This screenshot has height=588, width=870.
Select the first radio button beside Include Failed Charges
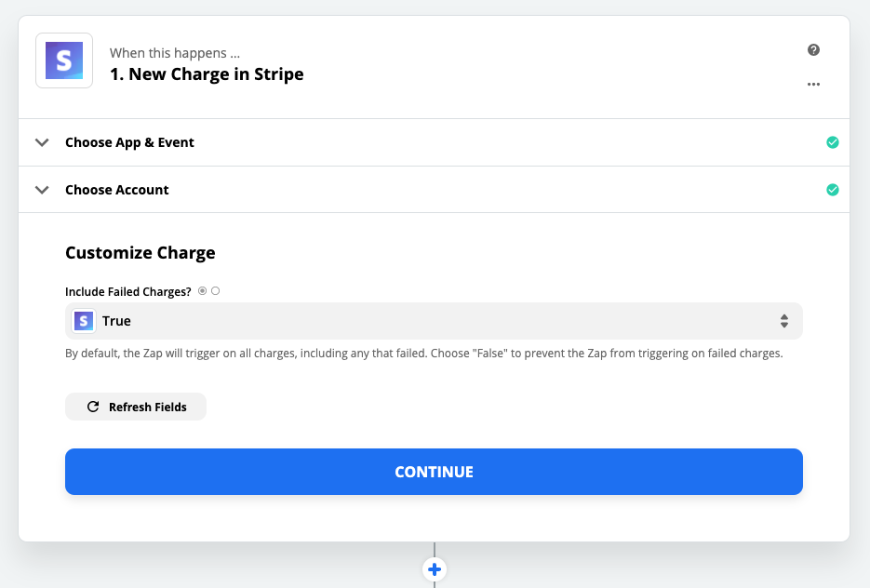point(203,290)
